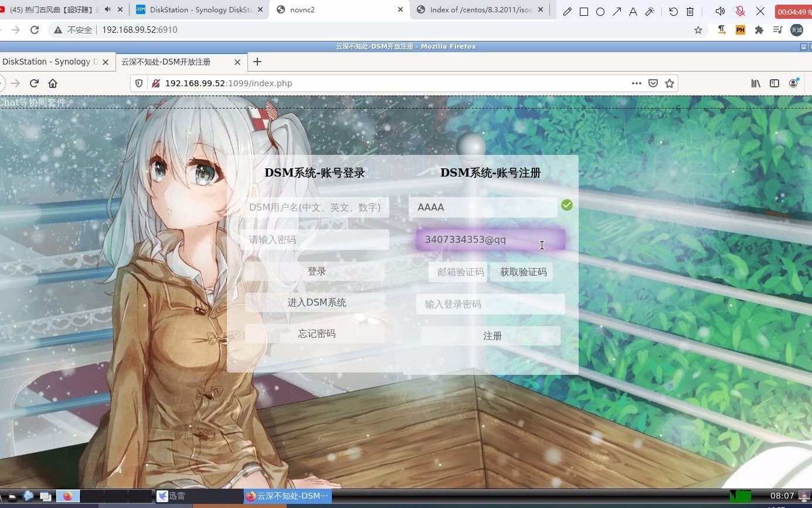Screen dimensions: 812x508
Task: Open the PH extension icon
Action: (740, 30)
